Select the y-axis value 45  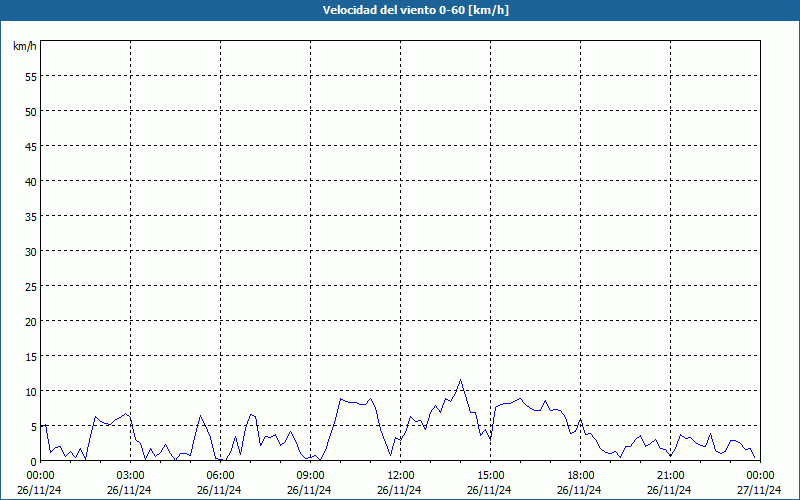tap(31, 146)
